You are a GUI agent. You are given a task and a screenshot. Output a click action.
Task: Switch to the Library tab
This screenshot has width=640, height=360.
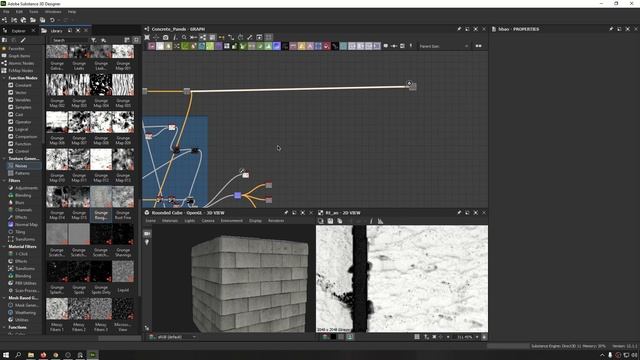pos(56,31)
